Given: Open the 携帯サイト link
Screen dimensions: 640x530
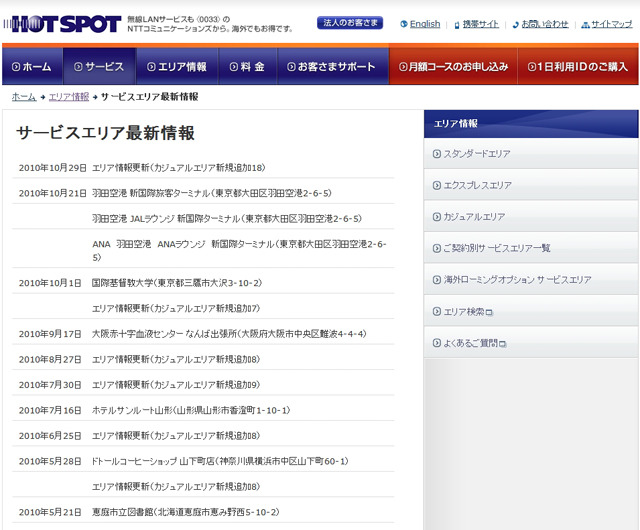Looking at the screenshot, I should click(x=480, y=24).
